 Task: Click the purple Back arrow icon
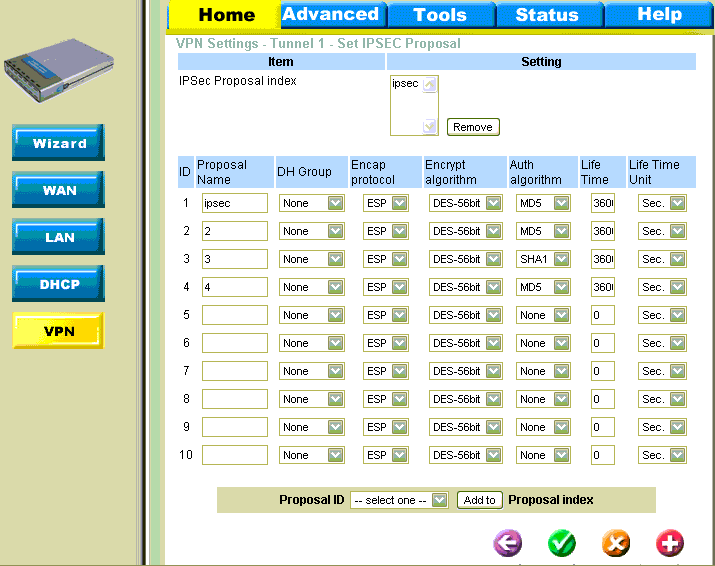(508, 543)
